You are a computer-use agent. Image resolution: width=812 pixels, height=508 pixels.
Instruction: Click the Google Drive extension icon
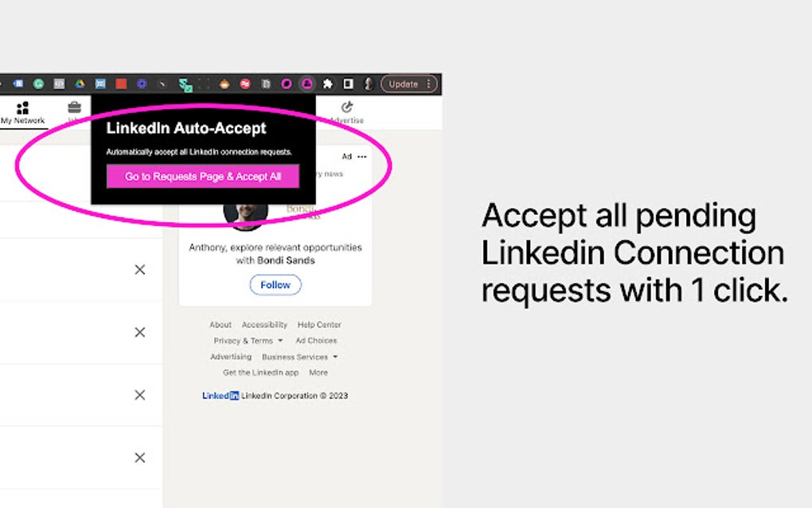click(80, 84)
